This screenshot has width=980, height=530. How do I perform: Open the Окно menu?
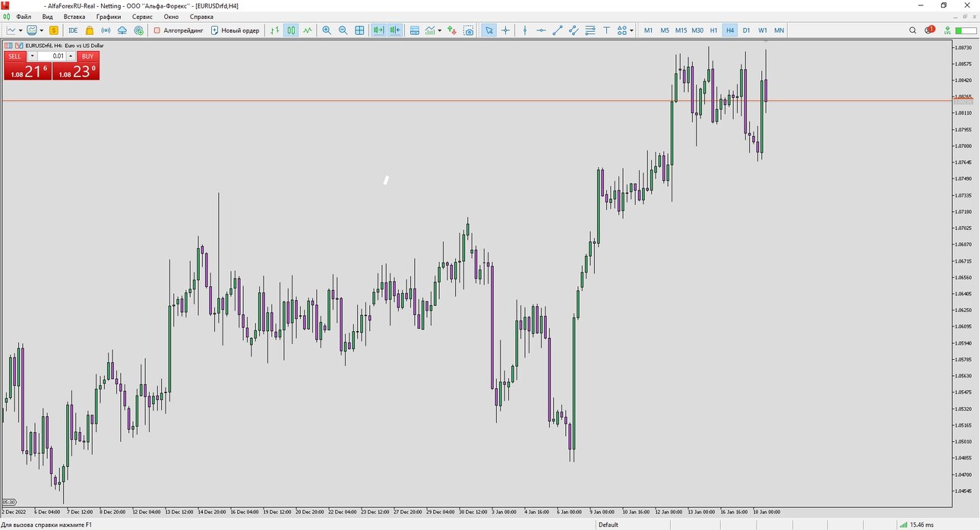point(171,17)
